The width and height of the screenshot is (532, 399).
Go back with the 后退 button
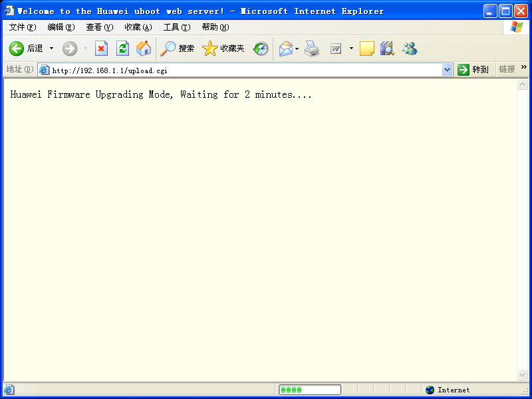click(26, 49)
